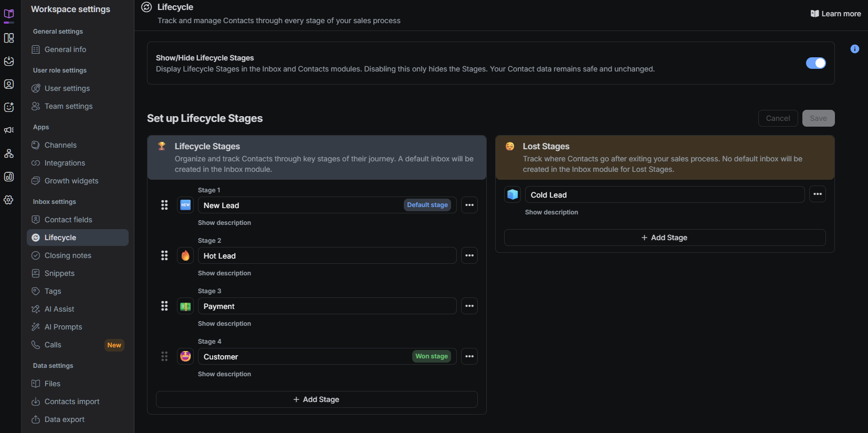Open the workflows icon in left rail

(x=9, y=153)
